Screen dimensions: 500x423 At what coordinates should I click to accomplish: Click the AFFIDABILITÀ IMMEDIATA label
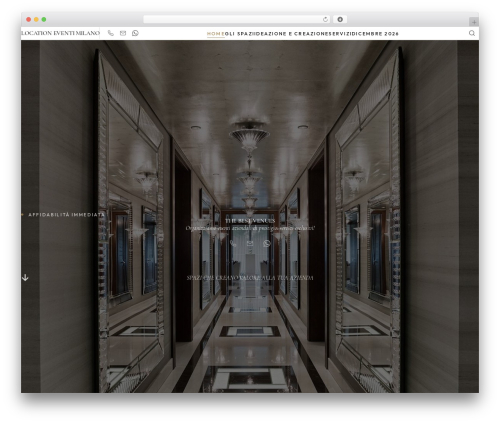click(x=66, y=215)
